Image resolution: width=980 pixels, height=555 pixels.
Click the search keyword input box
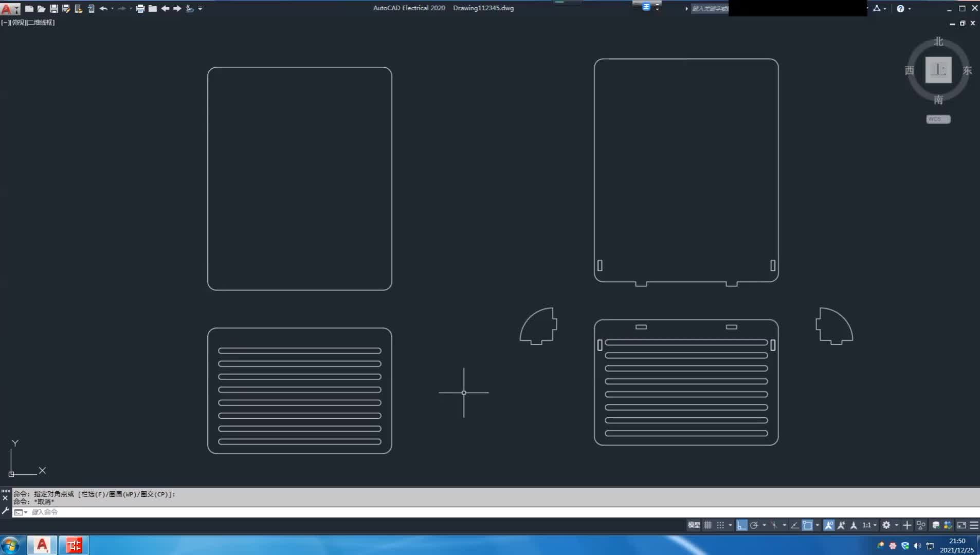[x=710, y=8]
